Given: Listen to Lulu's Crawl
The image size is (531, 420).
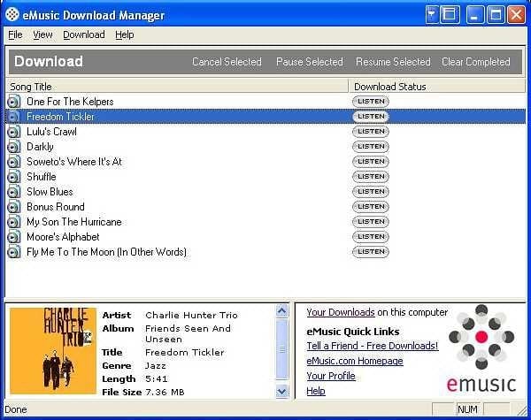Looking at the screenshot, I should (x=371, y=132).
